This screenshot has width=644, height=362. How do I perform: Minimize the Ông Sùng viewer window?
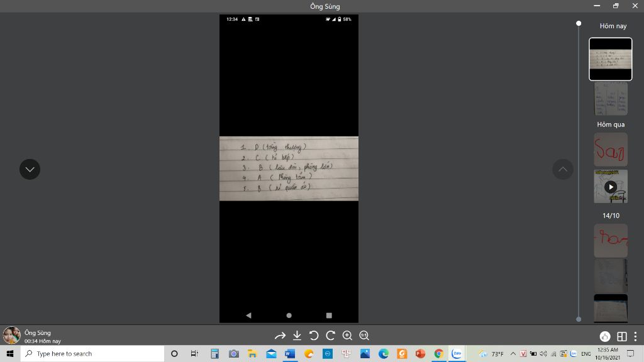(x=597, y=6)
